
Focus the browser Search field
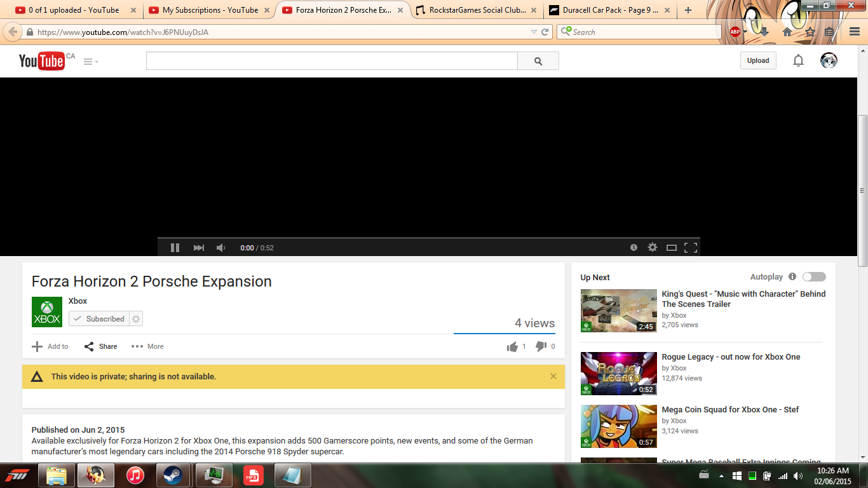[x=639, y=32]
